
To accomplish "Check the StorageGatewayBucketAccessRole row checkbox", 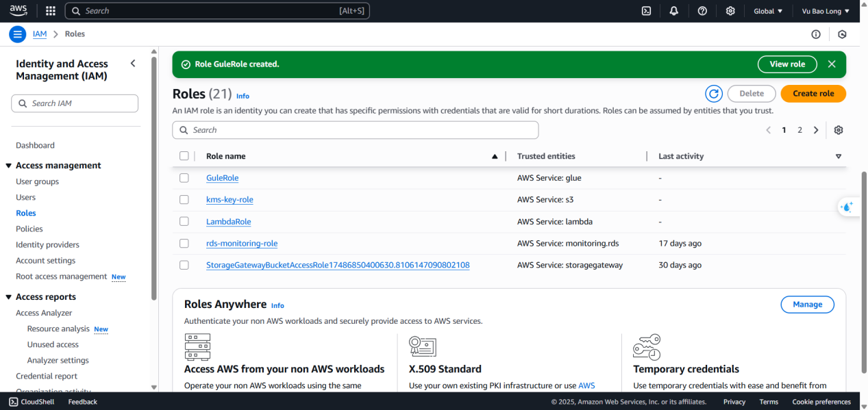I will [184, 265].
